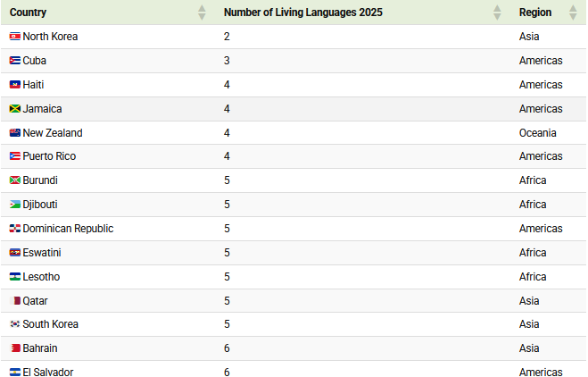588x377 pixels.
Task: Select Africa region in Lesotho row
Action: (x=533, y=277)
